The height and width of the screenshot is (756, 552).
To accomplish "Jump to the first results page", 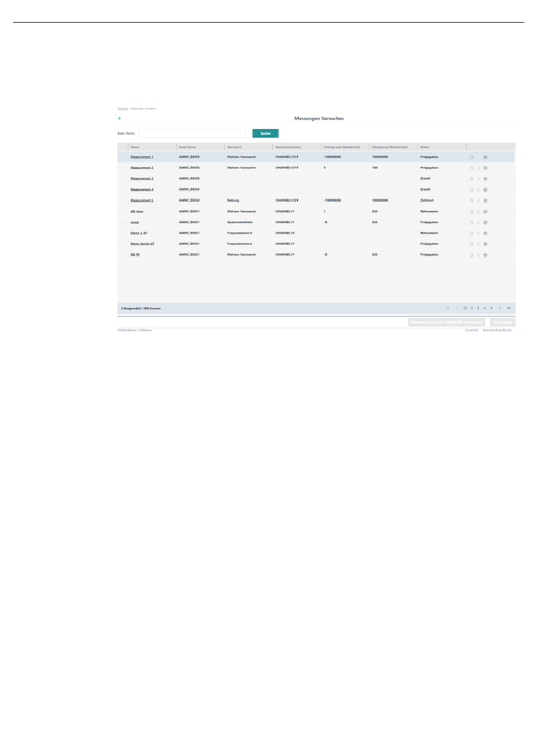I will point(447,308).
